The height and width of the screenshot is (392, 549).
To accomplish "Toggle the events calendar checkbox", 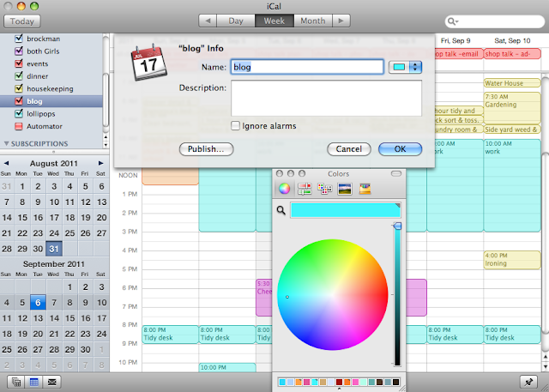I will [x=19, y=63].
